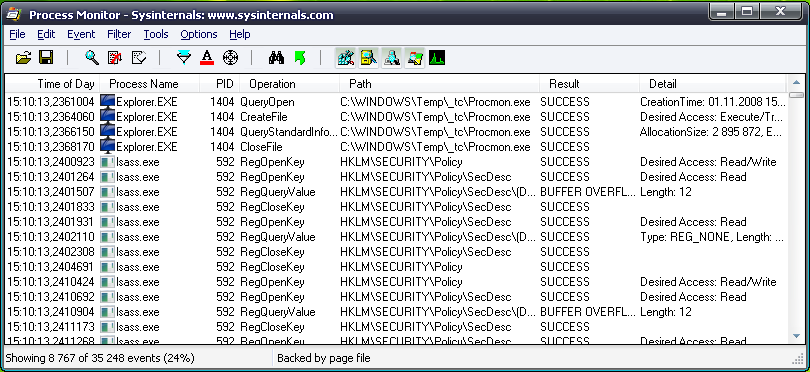Open the File menu
Screen dimensions: 810x372
coord(17,35)
